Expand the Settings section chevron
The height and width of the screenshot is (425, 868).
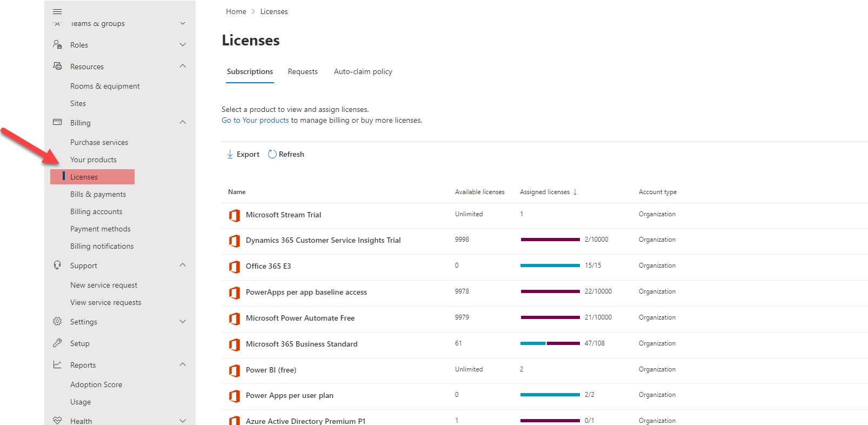pyautogui.click(x=183, y=321)
